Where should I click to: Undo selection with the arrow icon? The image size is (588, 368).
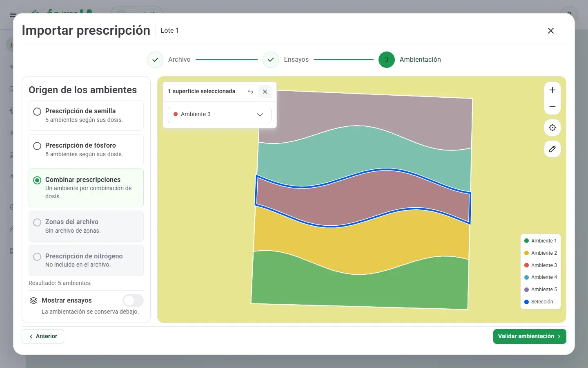pos(250,92)
